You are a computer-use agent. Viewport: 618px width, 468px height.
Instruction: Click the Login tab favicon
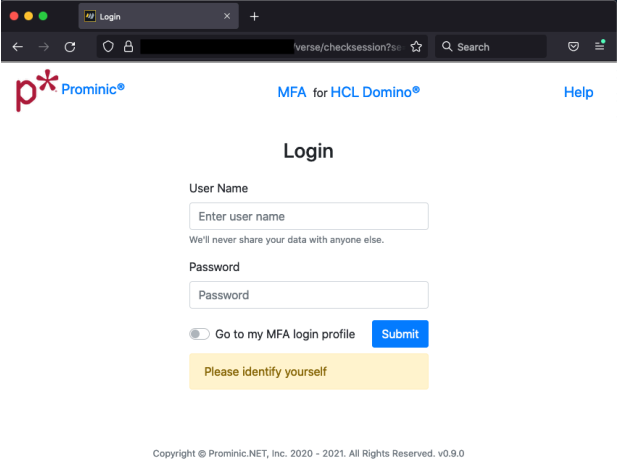(90, 16)
